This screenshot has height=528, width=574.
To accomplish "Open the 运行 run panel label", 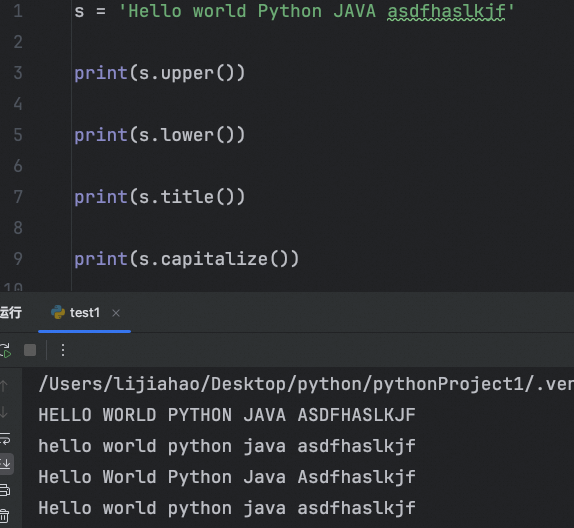I will coord(11,313).
